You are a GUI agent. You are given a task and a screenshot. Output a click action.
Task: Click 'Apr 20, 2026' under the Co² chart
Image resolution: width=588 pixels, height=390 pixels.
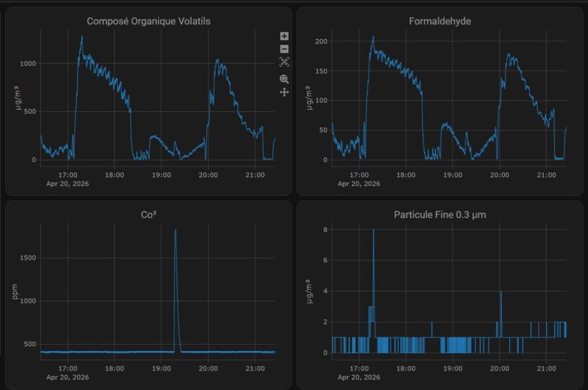click(68, 377)
